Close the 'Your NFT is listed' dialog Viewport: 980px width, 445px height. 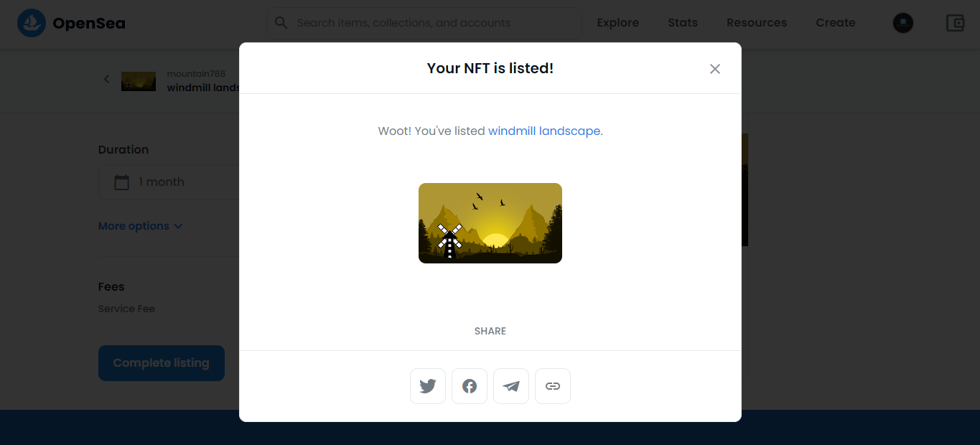pos(715,69)
